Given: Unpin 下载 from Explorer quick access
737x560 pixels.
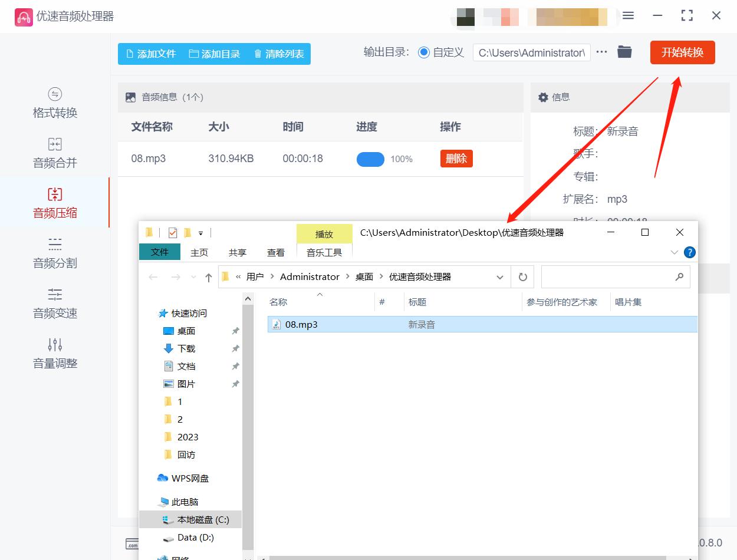Looking at the screenshot, I should tap(235, 348).
